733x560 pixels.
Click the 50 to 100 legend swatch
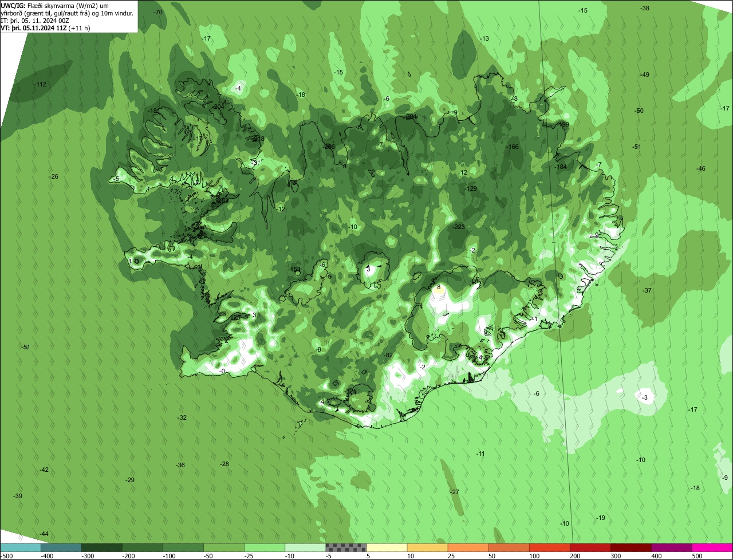click(x=508, y=547)
